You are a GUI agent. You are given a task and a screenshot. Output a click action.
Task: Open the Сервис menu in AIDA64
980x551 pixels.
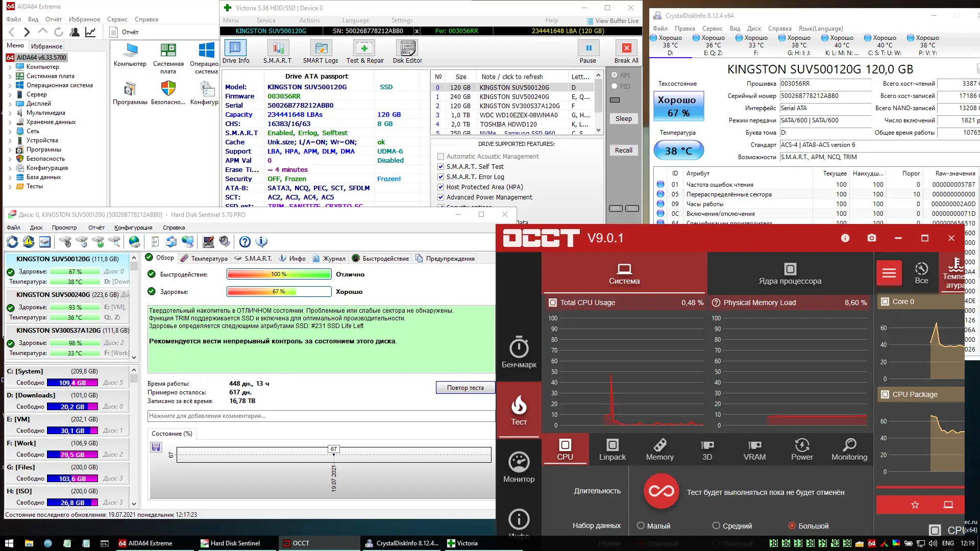(x=117, y=19)
